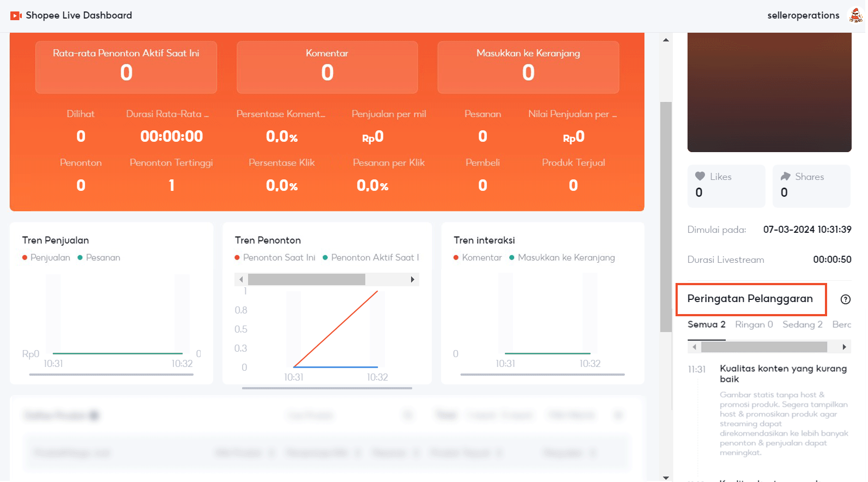Screen dimensions: 868x482
Task: Click the zoom slider under Tren interaksi chart
Action: 542,375
